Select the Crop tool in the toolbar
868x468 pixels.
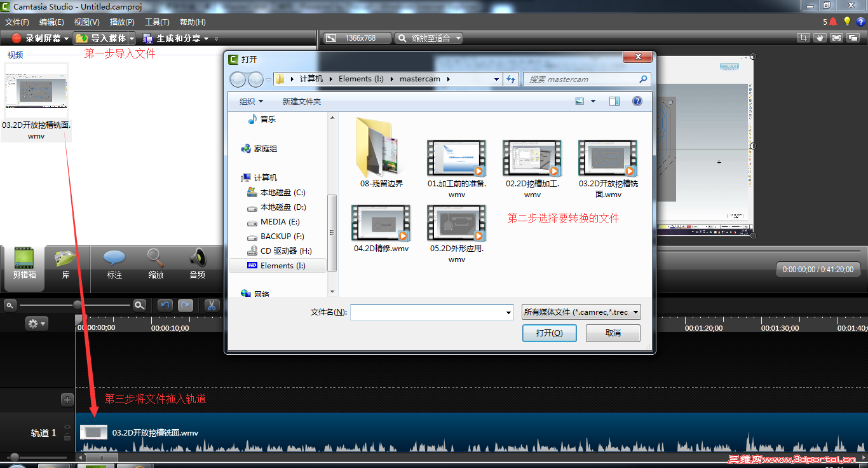803,38
